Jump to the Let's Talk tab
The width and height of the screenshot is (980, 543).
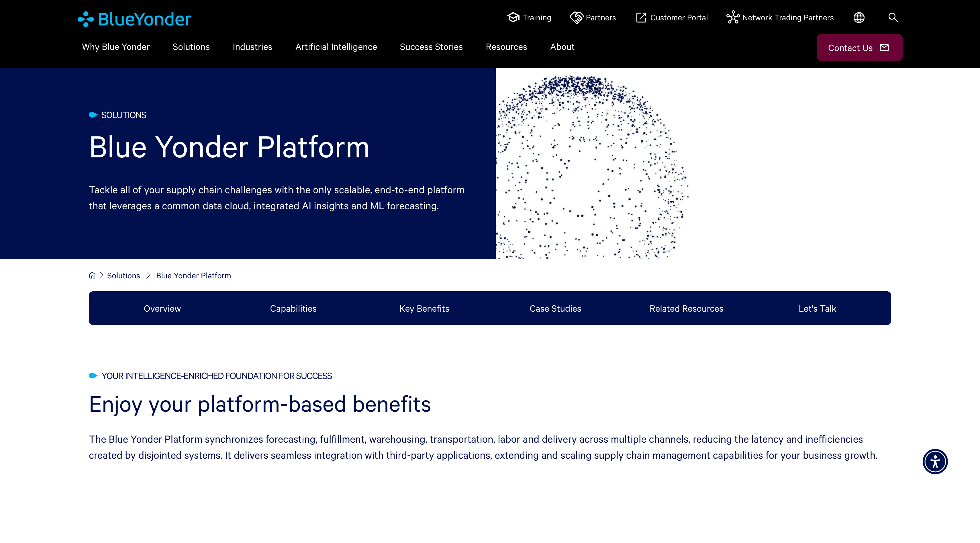(817, 308)
